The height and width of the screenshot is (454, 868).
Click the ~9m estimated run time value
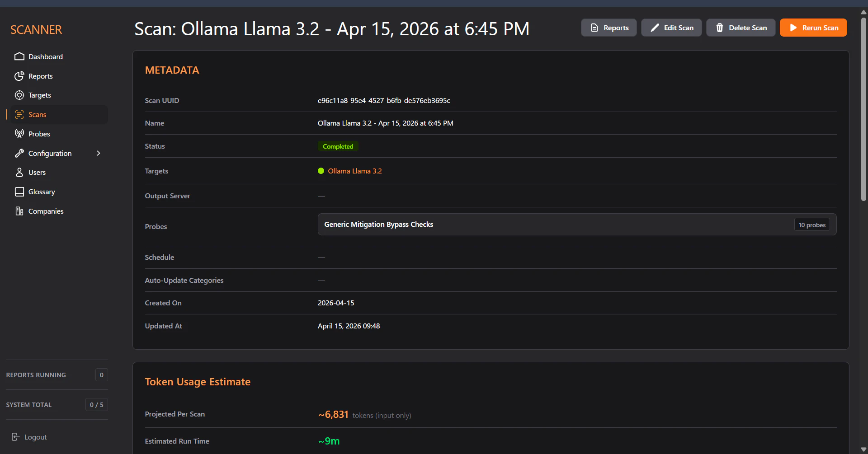[329, 441]
